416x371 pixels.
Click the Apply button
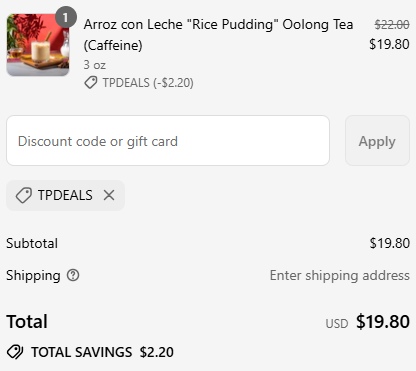pos(377,141)
